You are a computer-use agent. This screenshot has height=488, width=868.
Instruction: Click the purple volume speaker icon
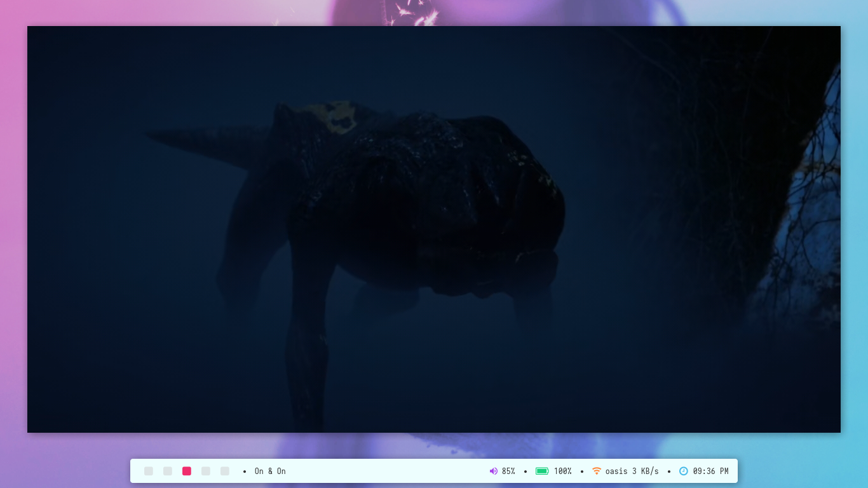pos(494,471)
